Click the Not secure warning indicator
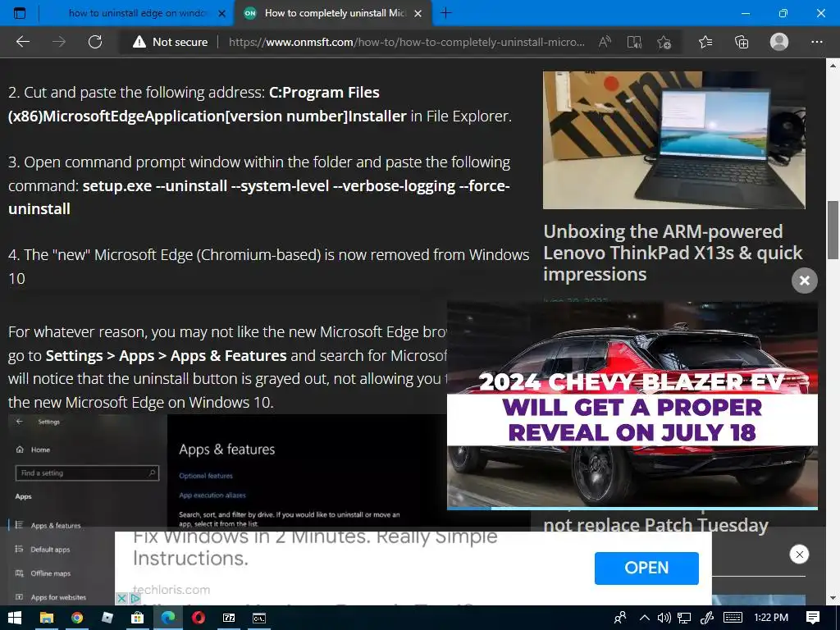The width and height of the screenshot is (840, 630). tap(171, 42)
